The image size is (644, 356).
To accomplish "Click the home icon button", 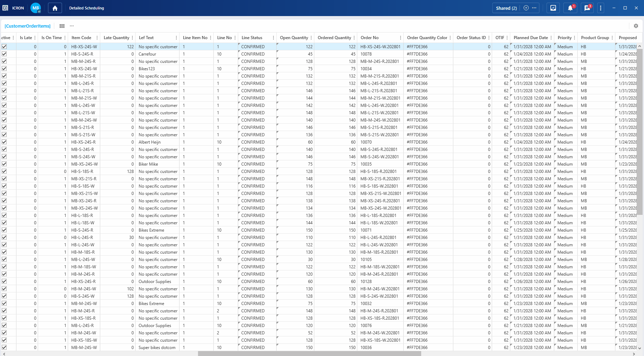I will pos(55,8).
